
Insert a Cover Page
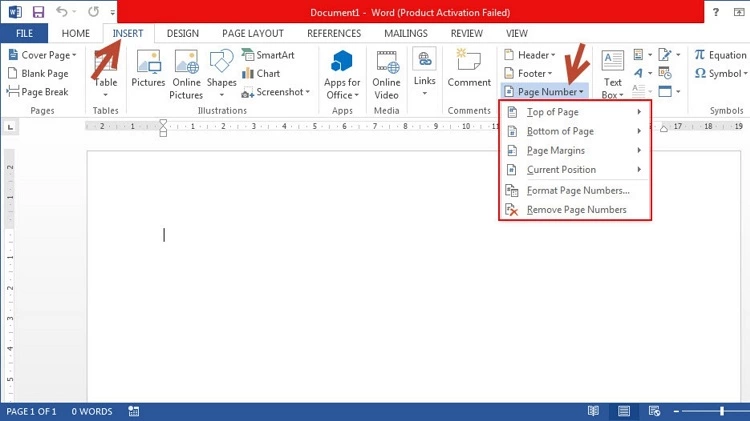tap(42, 55)
